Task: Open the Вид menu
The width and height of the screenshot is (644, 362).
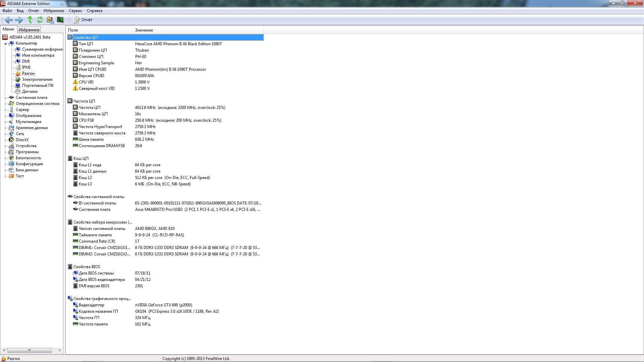Action: tap(20, 11)
